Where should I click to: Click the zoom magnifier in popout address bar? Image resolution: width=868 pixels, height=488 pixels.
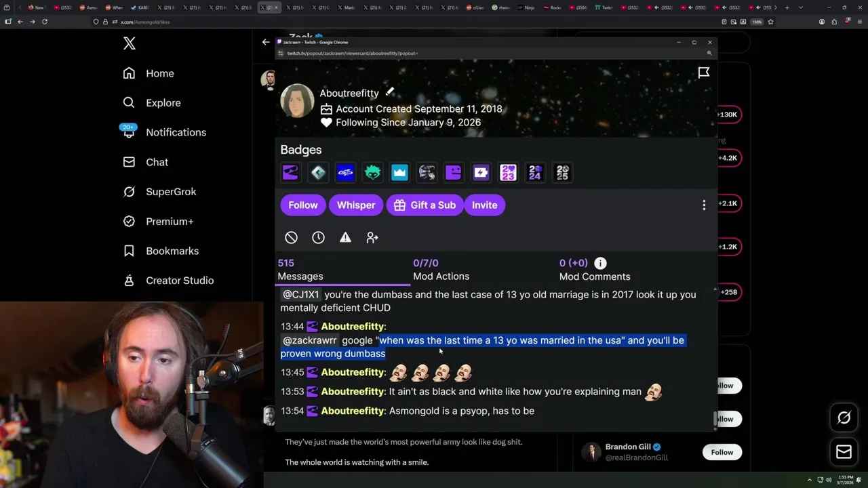pos(709,53)
